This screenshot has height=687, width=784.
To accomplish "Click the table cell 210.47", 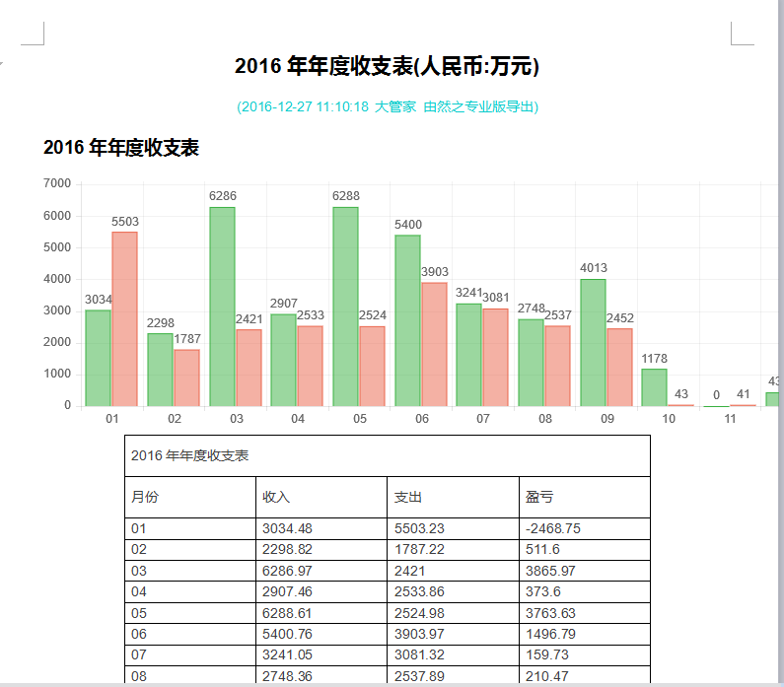I will click(585, 675).
